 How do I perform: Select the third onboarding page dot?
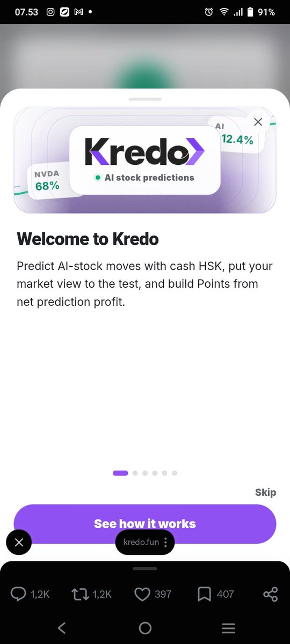[145, 473]
